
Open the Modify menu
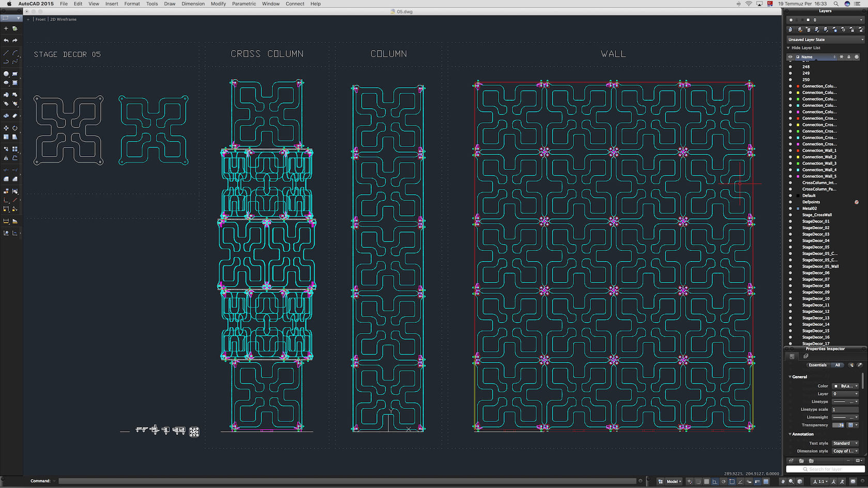(x=219, y=4)
